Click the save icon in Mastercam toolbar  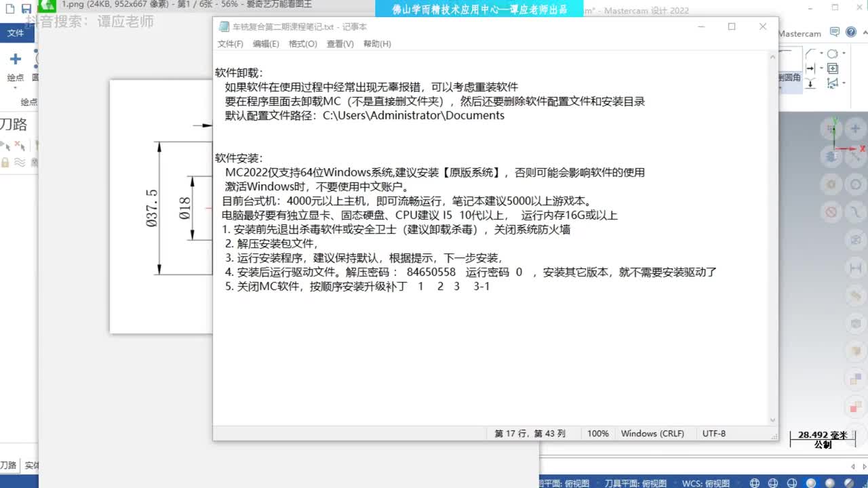pyautogui.click(x=26, y=9)
